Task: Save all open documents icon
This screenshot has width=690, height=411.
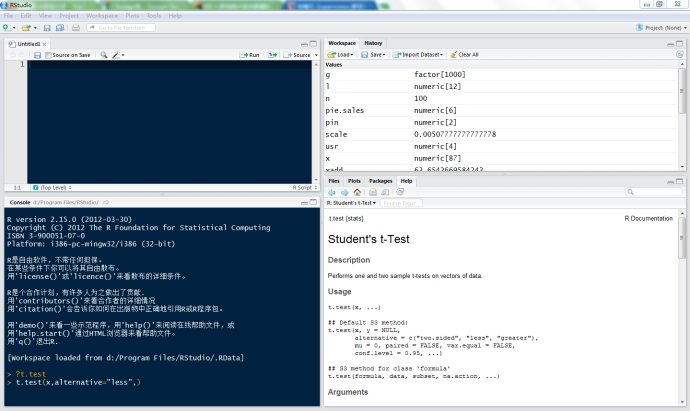Action: 60,27
